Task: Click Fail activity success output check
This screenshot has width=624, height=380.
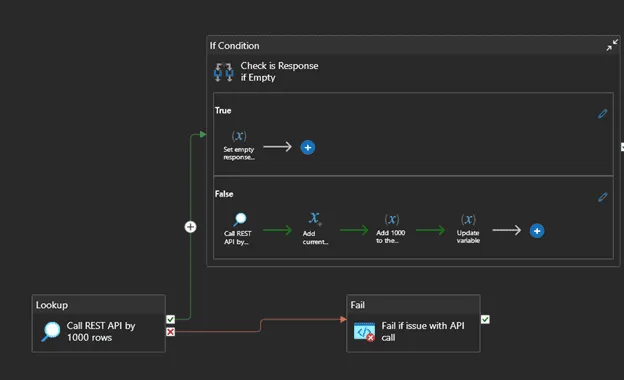Action: click(x=485, y=320)
